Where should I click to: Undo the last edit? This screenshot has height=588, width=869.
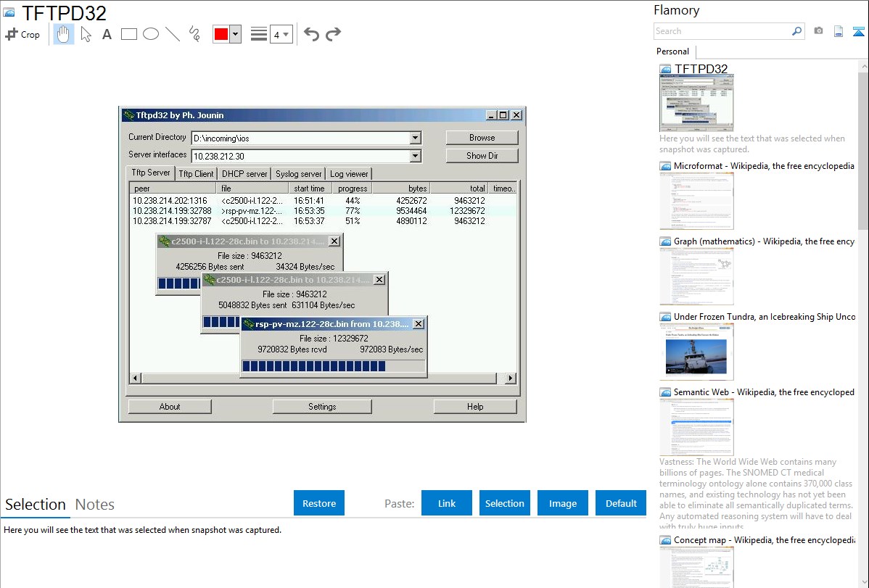(x=311, y=34)
